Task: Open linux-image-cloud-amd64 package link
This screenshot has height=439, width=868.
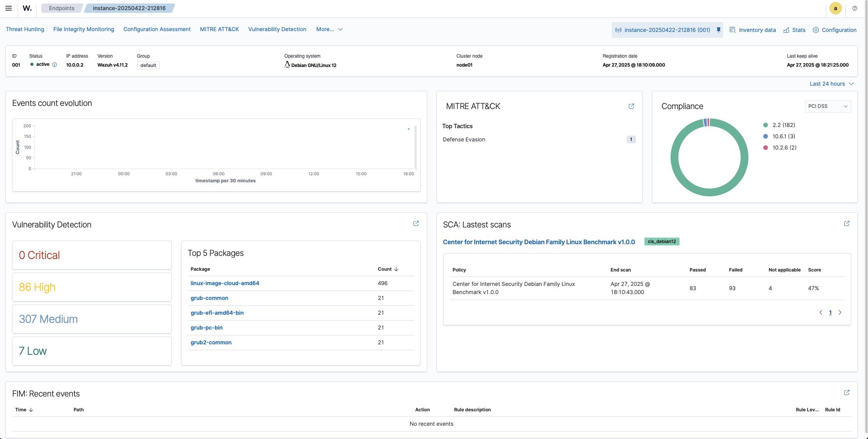Action: pyautogui.click(x=225, y=283)
